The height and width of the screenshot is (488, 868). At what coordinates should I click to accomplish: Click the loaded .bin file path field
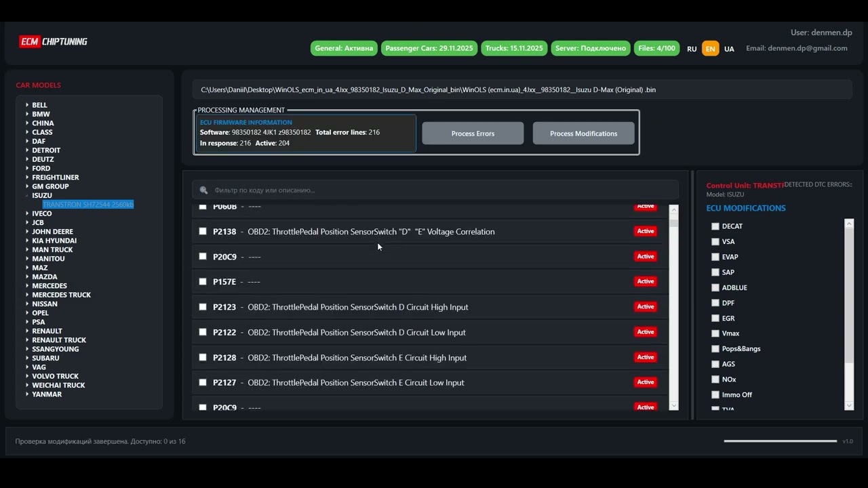[522, 89]
